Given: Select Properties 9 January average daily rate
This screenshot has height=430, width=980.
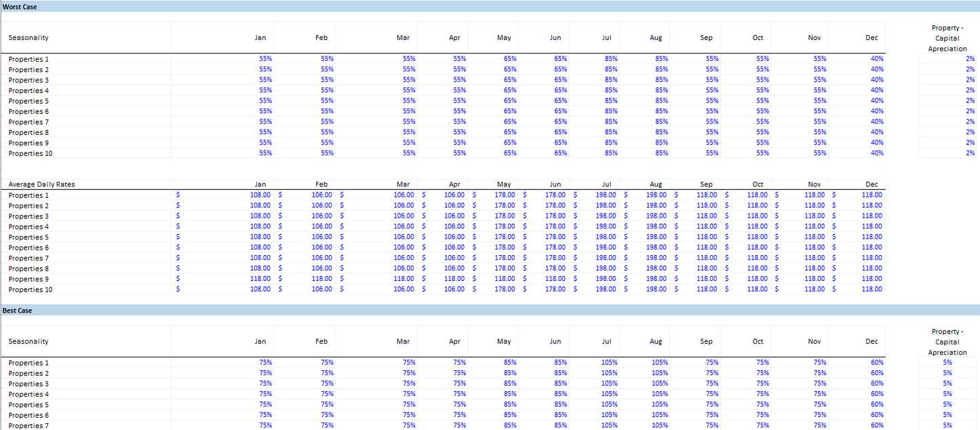Looking at the screenshot, I should pyautogui.click(x=260, y=279).
